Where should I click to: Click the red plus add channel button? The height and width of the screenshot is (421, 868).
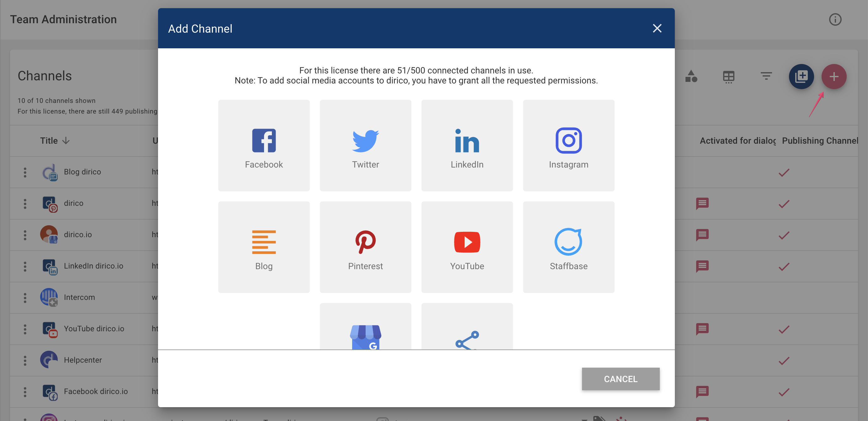point(834,77)
